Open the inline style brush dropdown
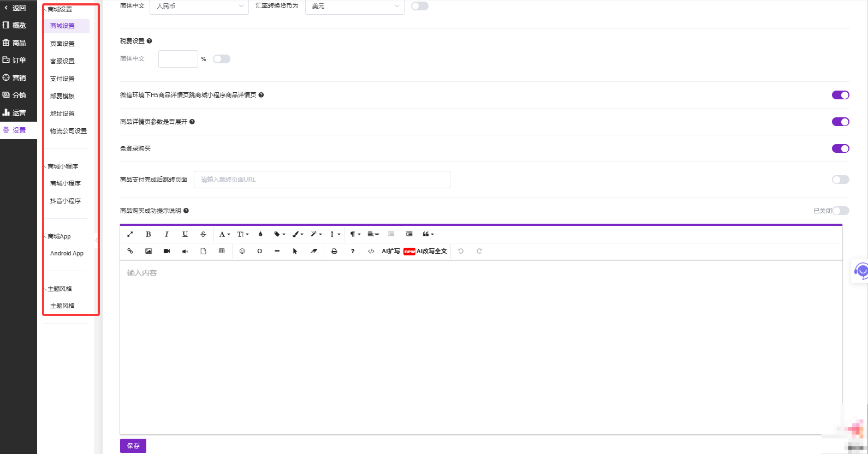Image resolution: width=868 pixels, height=454 pixels. coord(298,234)
